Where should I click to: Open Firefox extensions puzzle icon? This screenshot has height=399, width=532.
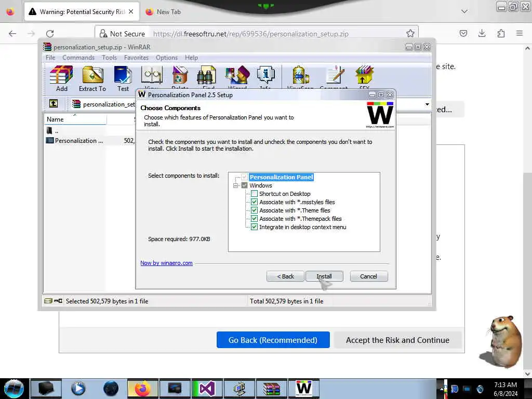pos(501,33)
